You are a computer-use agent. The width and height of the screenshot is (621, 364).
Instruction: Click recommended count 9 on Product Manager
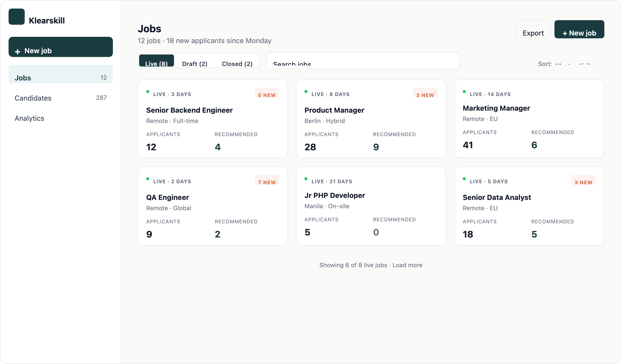tap(376, 147)
